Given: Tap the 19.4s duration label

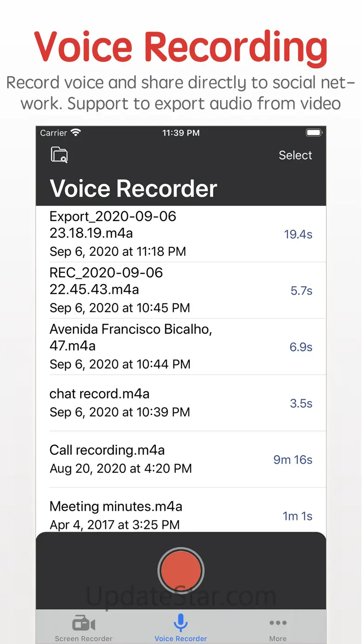Looking at the screenshot, I should point(298,234).
